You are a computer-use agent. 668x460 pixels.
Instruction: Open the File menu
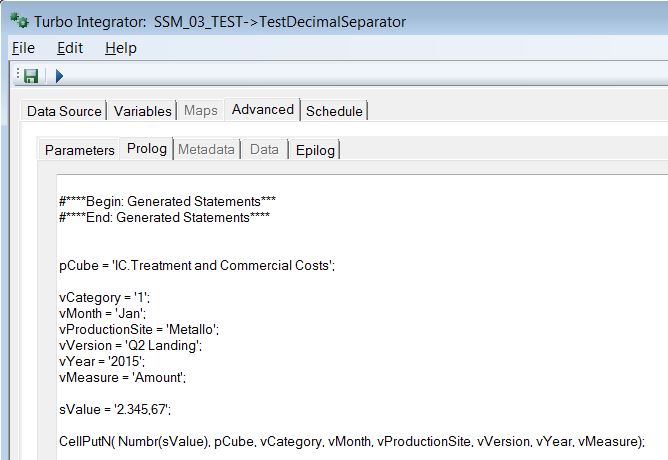(23, 48)
